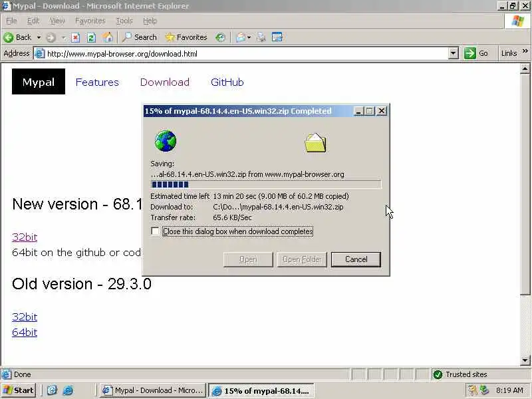Click the greyed-out Open Folder button
The height and width of the screenshot is (399, 532).
(x=302, y=259)
